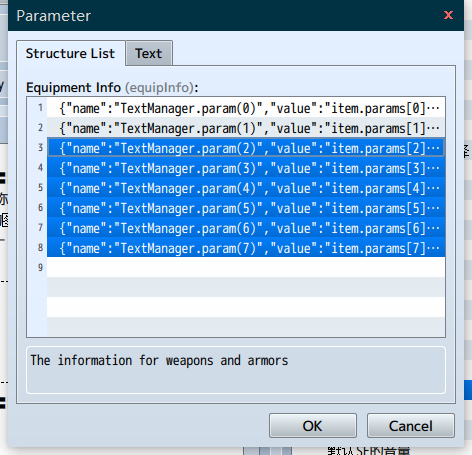Select the TextManager.param(2) list entry
Viewport: 472px width, 455px height.
point(246,148)
